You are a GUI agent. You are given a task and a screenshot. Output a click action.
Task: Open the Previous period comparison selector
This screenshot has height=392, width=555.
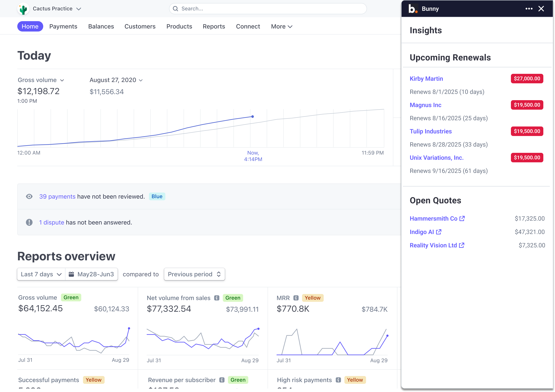point(194,274)
